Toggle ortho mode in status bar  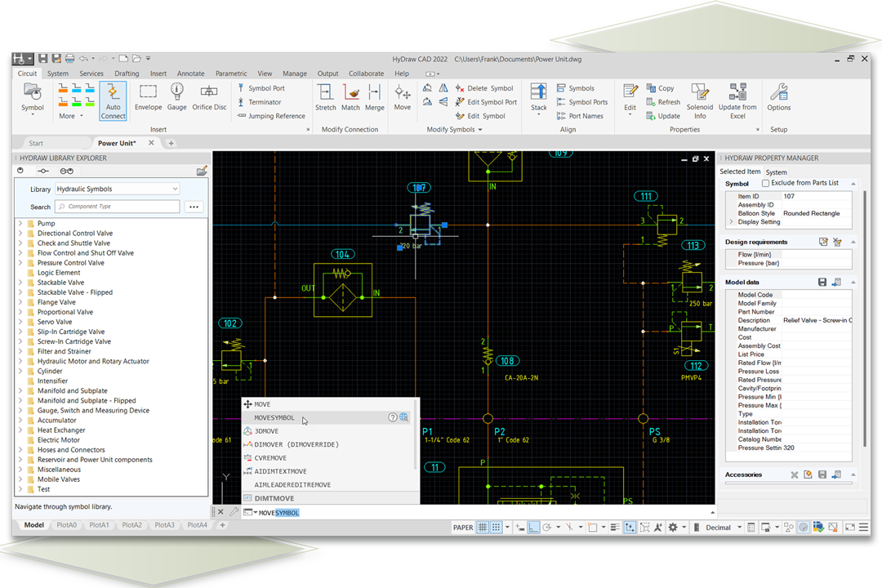[x=533, y=528]
